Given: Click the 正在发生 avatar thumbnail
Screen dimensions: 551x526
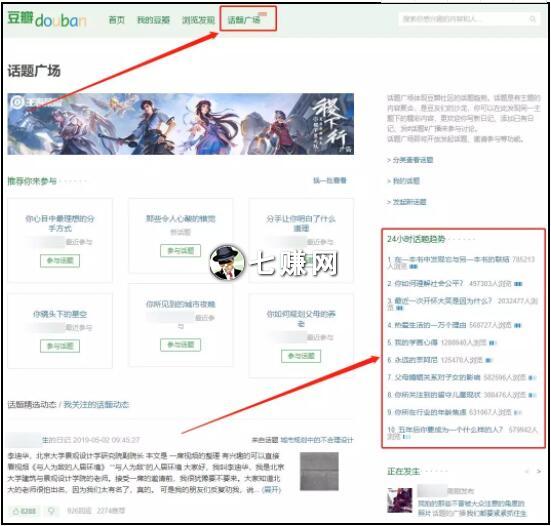Looking at the screenshot, I should 400,500.
